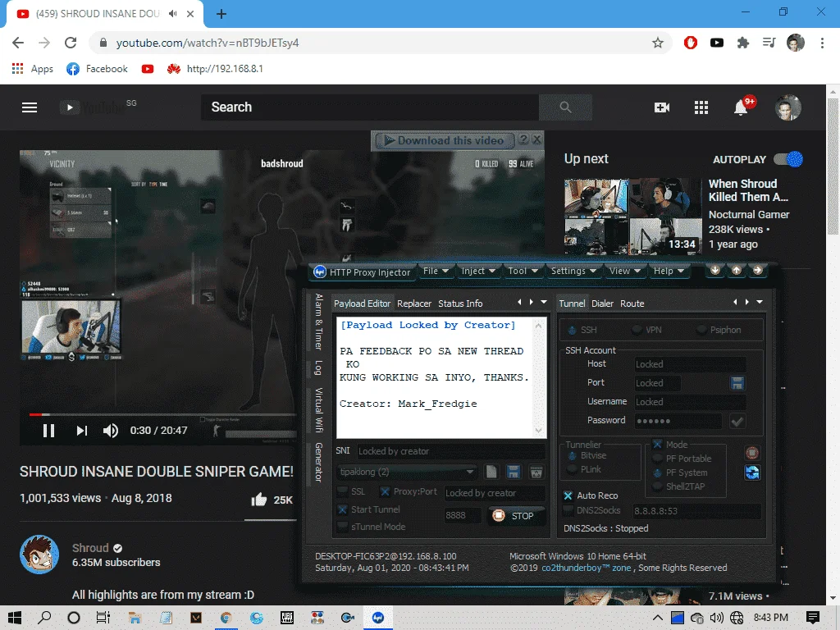Open the Shroud channel name link
Screen dimensions: 840x630
click(90, 548)
